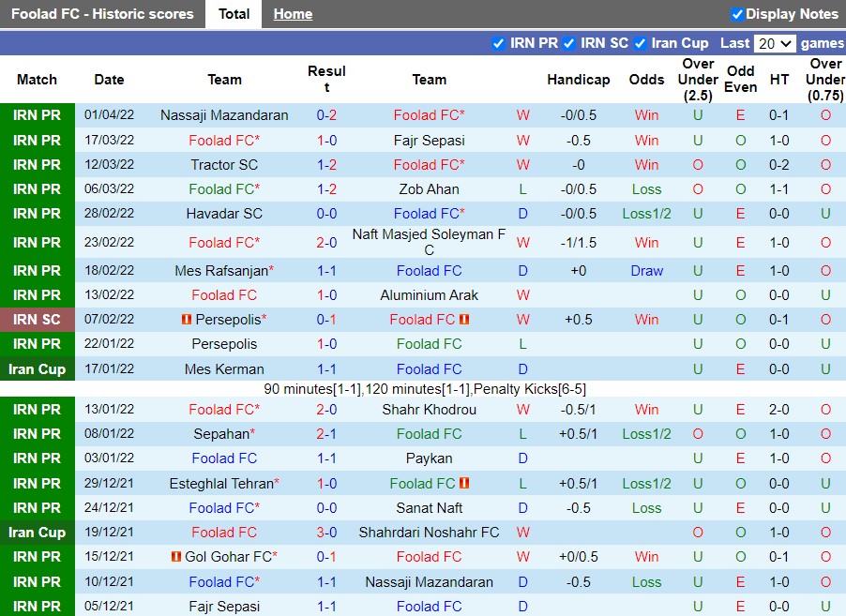Click the Aluminium Arak team link
This screenshot has width=846, height=616.
[x=429, y=295]
